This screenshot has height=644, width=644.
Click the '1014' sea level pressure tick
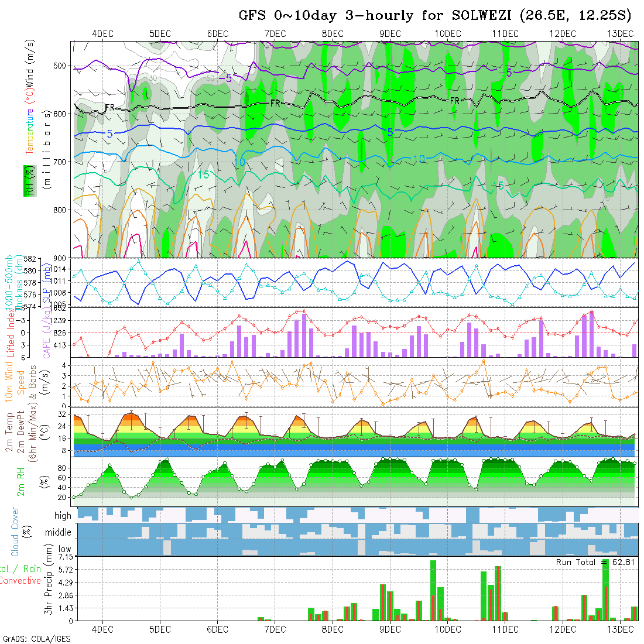[59, 269]
